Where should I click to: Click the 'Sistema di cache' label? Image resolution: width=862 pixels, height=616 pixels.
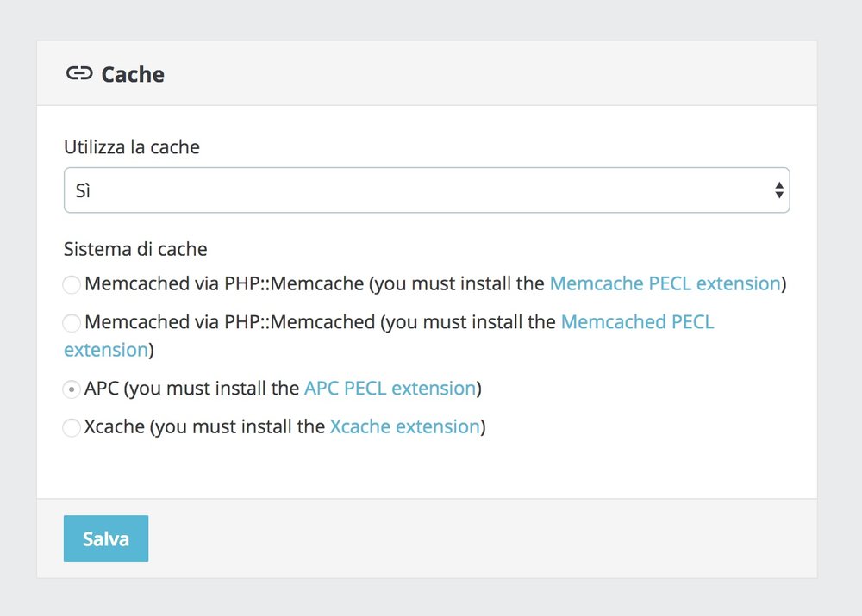134,249
